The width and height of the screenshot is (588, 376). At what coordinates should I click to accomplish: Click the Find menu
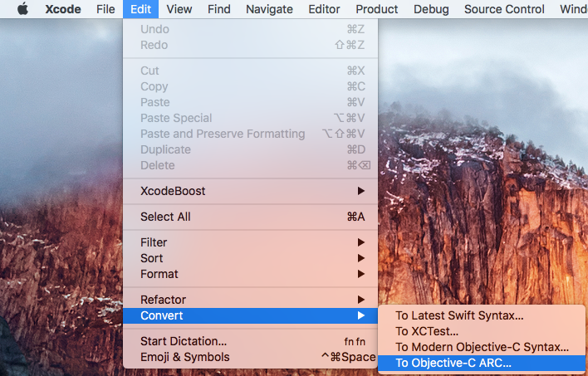point(219,9)
